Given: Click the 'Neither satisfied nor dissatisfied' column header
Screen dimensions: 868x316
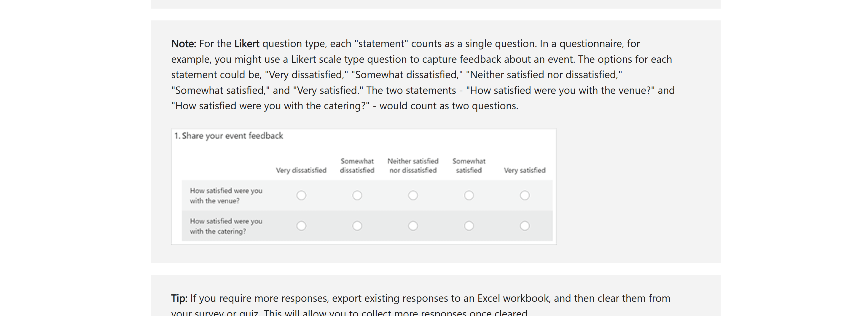Looking at the screenshot, I should [413, 166].
